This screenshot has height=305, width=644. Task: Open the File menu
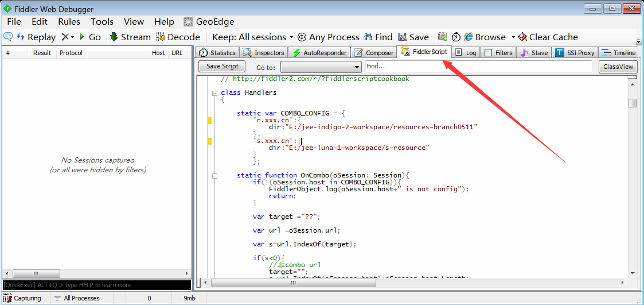coord(14,22)
